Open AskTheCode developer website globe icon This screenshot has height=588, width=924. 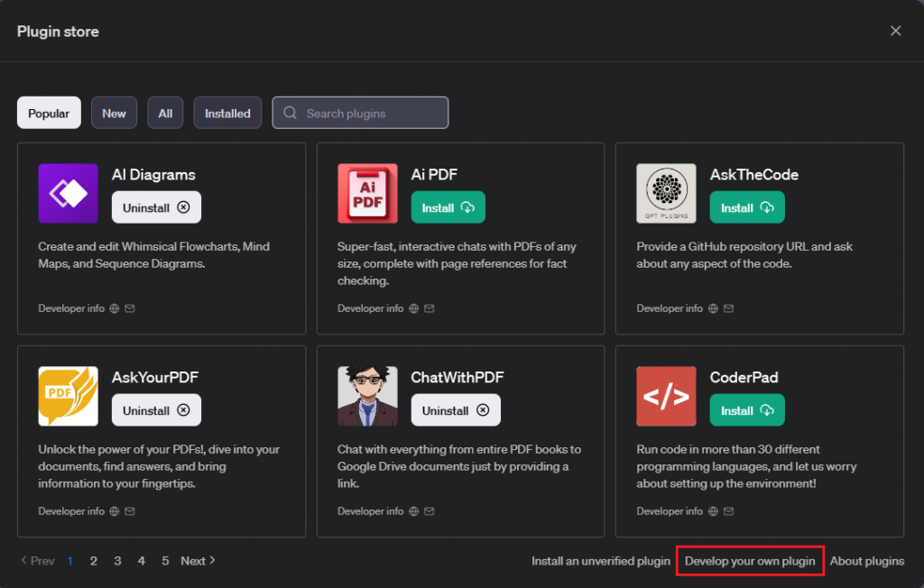tap(713, 308)
